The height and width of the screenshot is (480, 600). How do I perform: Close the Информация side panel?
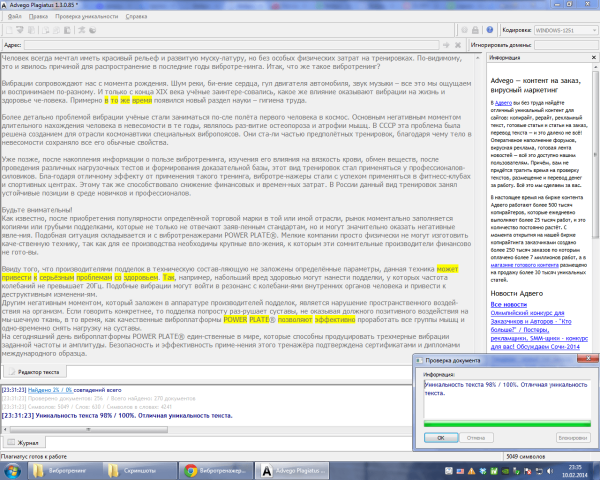tap(594, 57)
